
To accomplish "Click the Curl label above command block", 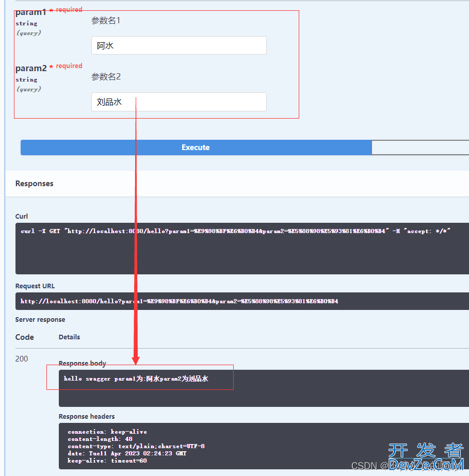I will tap(22, 217).
